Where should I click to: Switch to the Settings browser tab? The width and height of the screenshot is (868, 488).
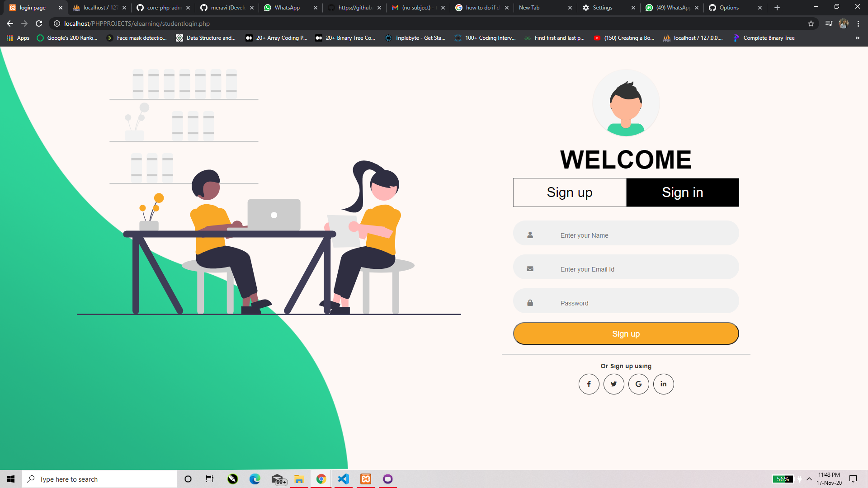point(602,8)
